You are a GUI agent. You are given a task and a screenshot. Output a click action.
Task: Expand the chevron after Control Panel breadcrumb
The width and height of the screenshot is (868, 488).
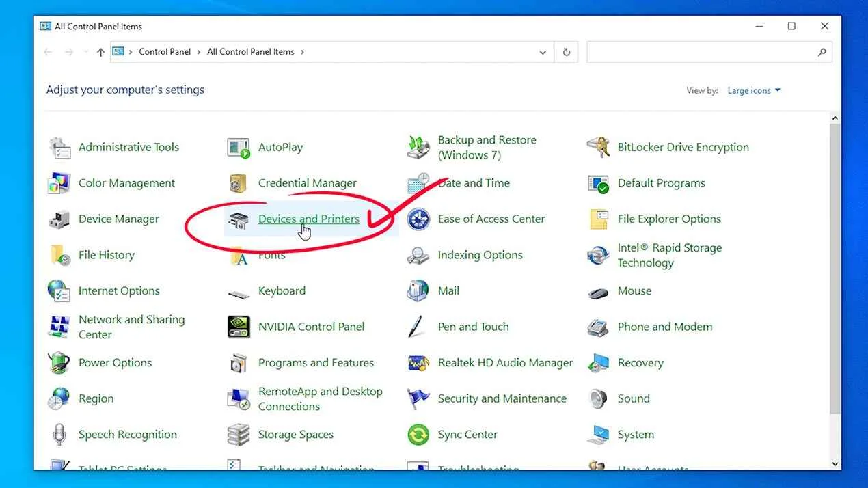pos(199,52)
